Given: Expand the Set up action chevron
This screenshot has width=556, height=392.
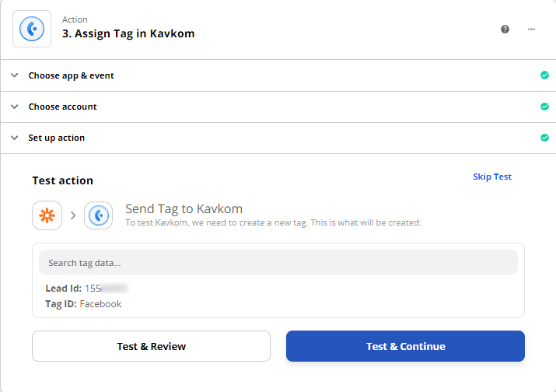Looking at the screenshot, I should [x=14, y=138].
